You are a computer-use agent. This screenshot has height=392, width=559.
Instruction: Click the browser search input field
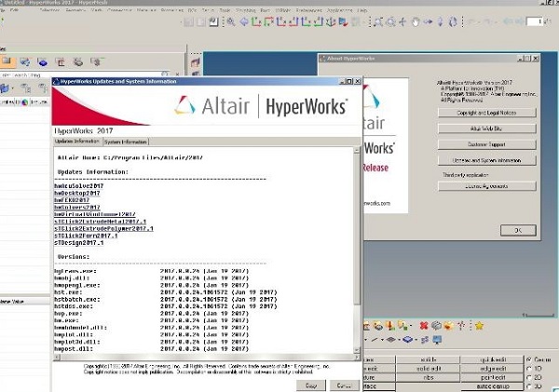pos(82,74)
